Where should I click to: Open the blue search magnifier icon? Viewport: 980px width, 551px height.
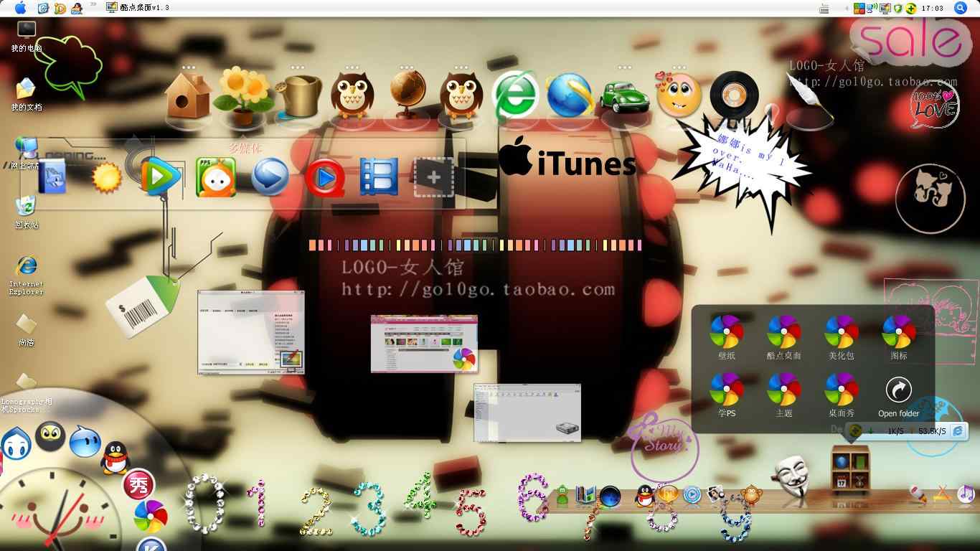coord(961,8)
